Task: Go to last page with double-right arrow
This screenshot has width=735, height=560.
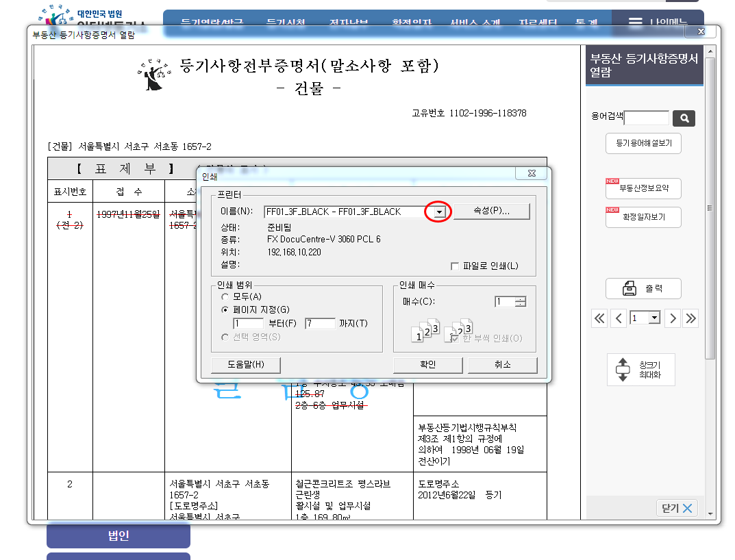Action: point(690,318)
